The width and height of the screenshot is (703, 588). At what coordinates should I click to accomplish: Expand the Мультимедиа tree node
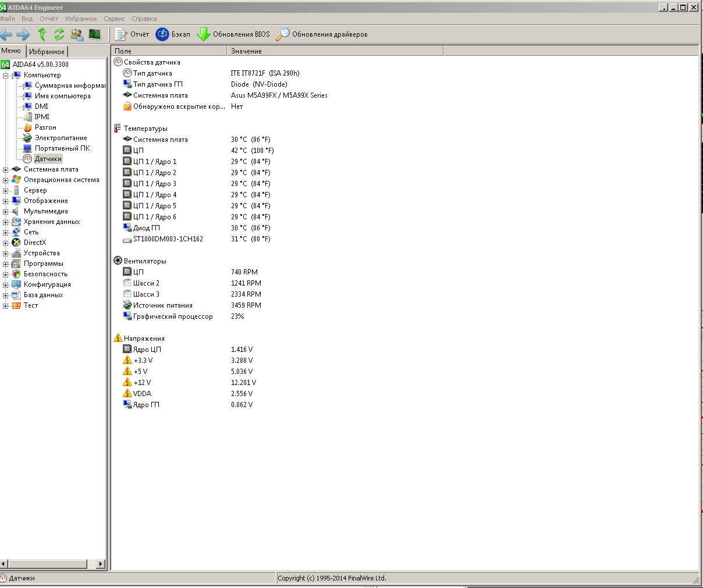[x=5, y=212]
